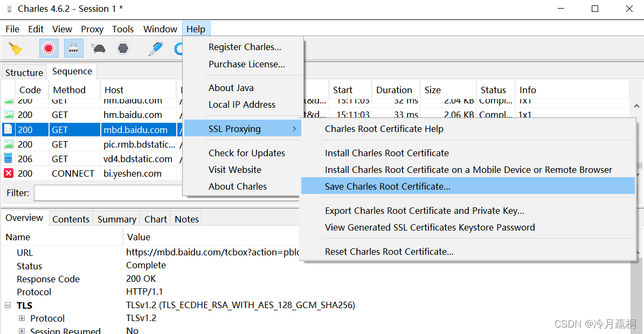
Task: Click the request list scrollbar up arrow
Action: pyautogui.click(x=636, y=106)
